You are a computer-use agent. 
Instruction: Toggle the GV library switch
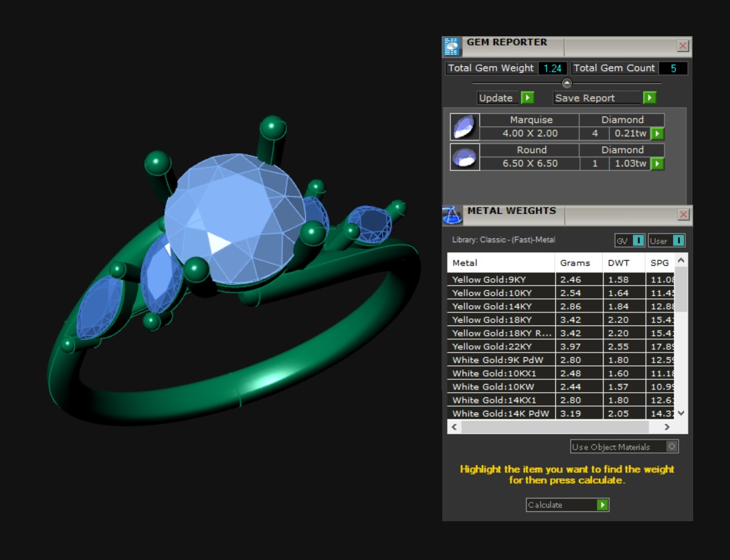tap(638, 240)
